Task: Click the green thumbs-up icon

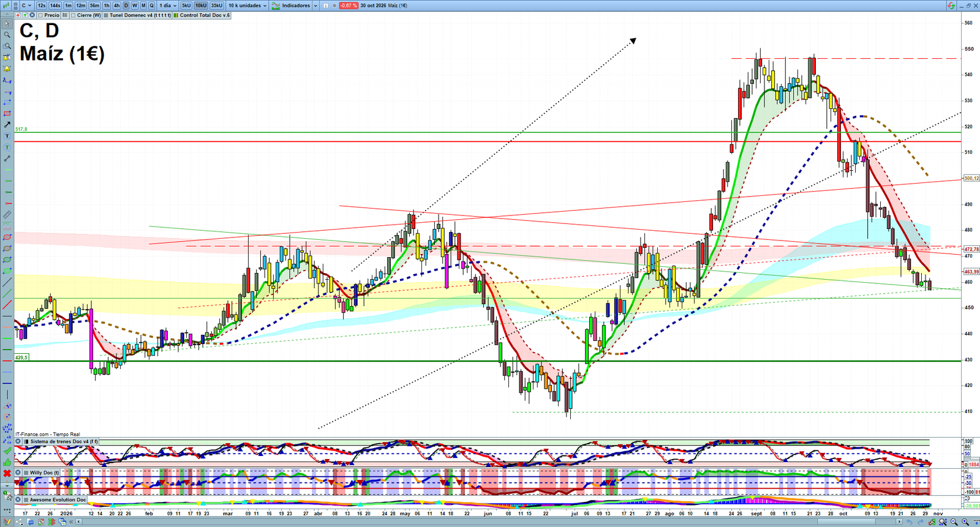Action: 7,462
